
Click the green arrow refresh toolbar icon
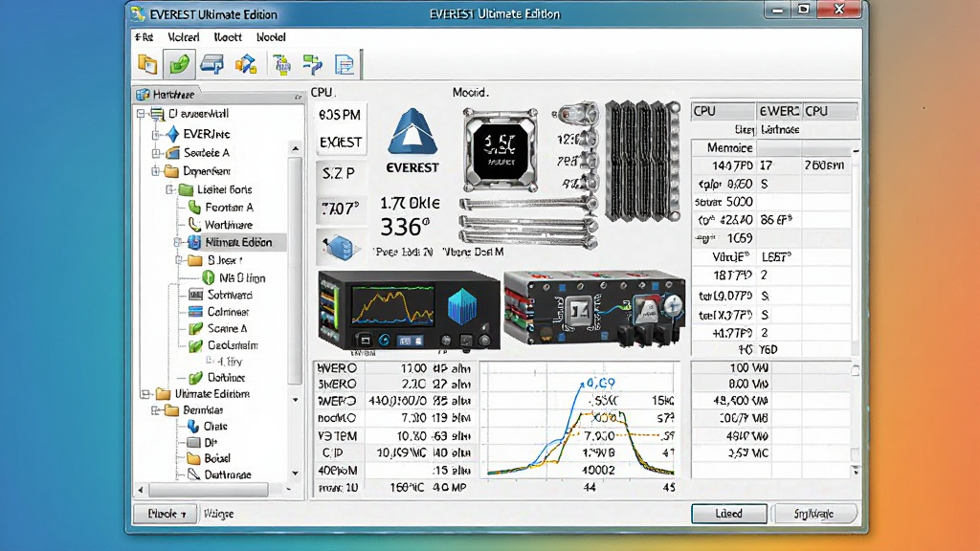tap(179, 64)
